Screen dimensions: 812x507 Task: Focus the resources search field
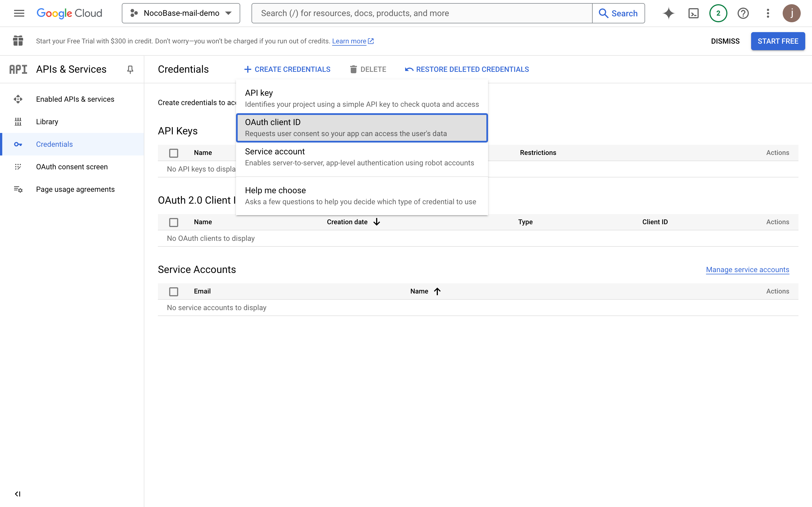point(422,13)
